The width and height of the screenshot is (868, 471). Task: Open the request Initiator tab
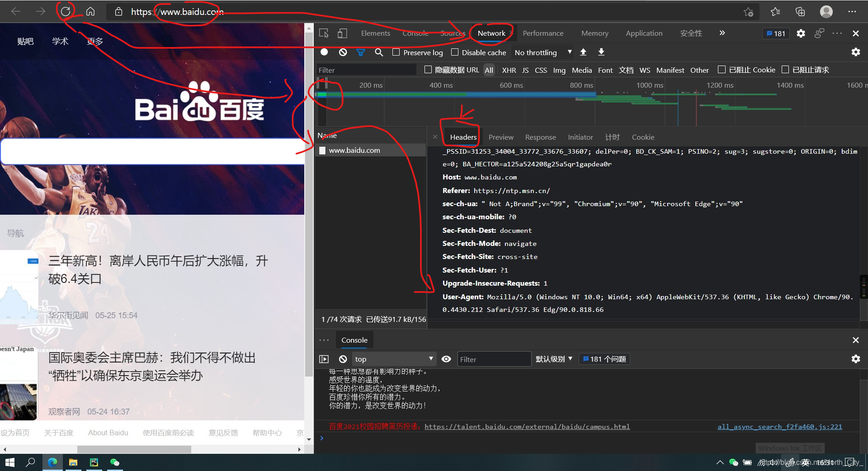pyautogui.click(x=580, y=137)
